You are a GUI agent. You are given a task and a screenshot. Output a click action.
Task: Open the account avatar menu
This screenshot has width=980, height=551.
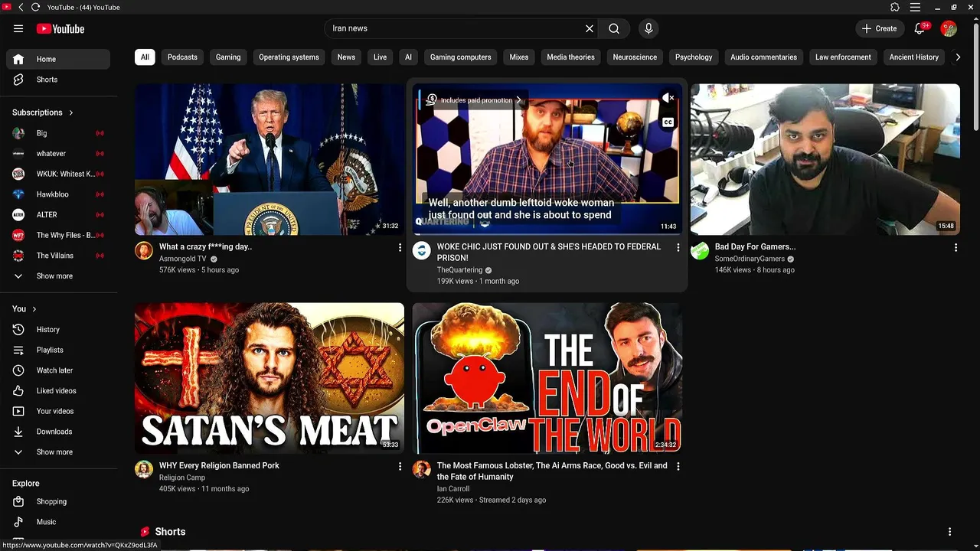(949, 28)
